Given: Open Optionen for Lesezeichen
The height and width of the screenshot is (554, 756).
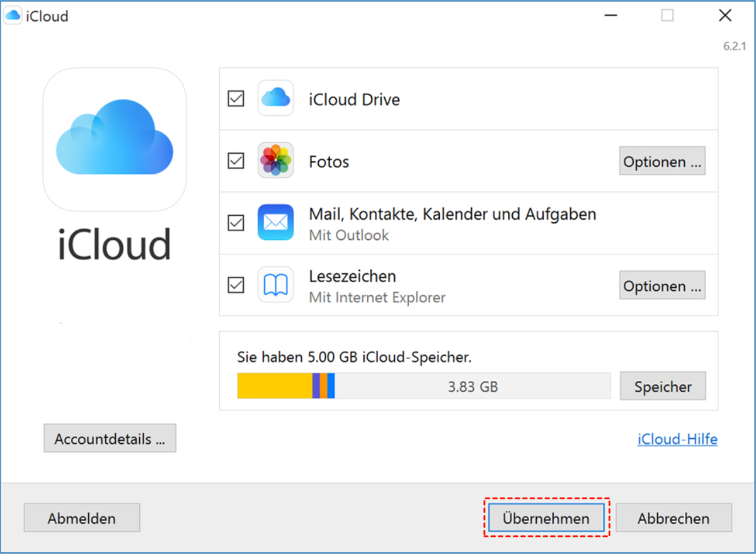Looking at the screenshot, I should click(x=662, y=286).
